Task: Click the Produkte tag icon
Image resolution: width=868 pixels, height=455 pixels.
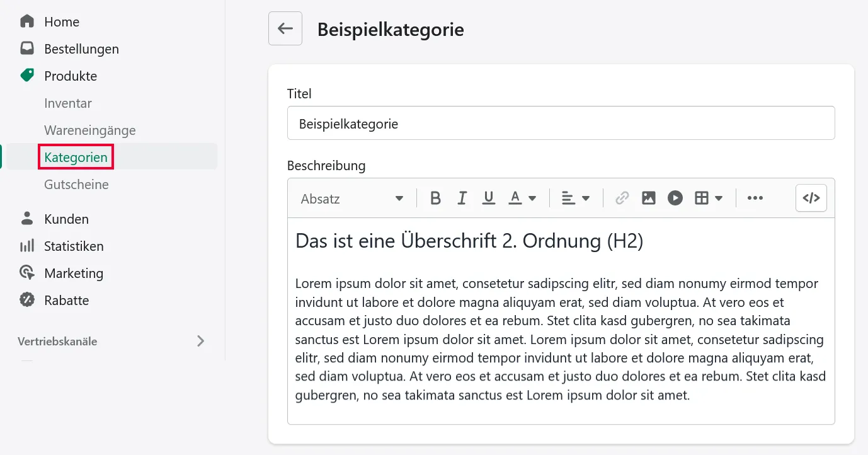Action: coord(27,76)
